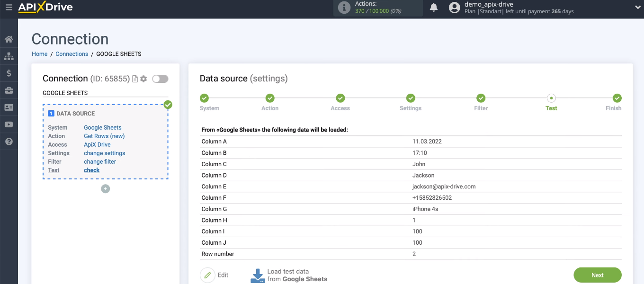
Task: Click the help question mark icon
Action: (x=9, y=142)
